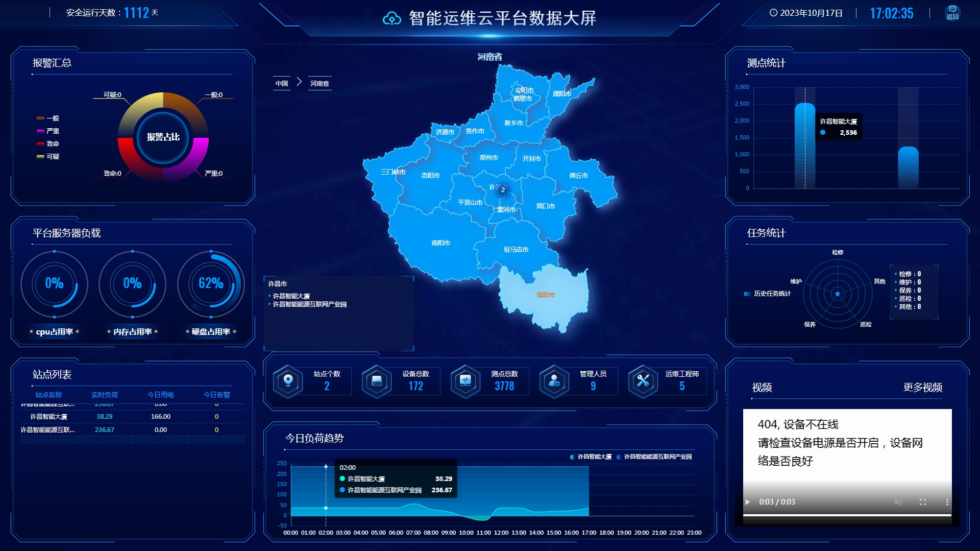Viewport: 980px width, 551px height.
Task: Click 许昌智能能源互联网产业园 in 许昌市 popup
Action: pyautogui.click(x=309, y=304)
